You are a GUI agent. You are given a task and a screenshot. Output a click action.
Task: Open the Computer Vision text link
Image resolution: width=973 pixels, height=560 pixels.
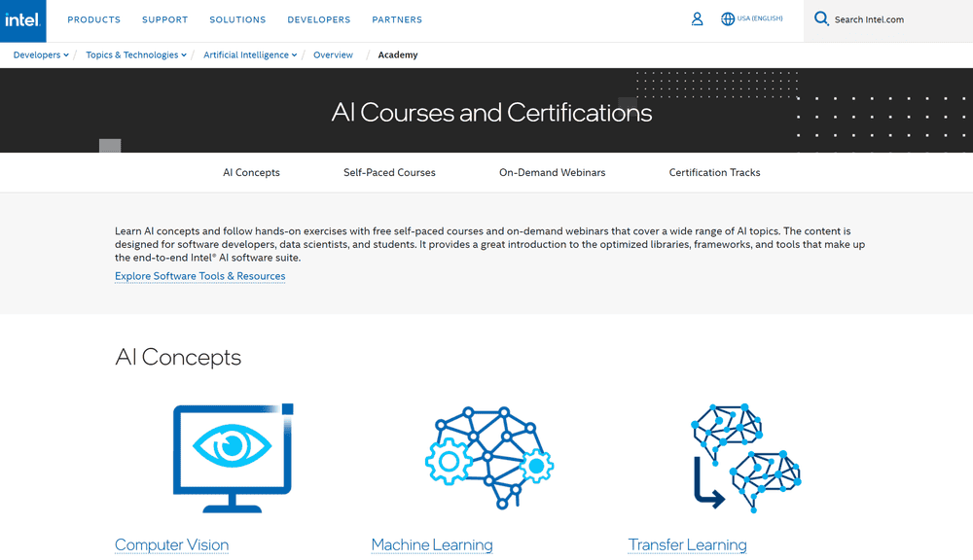coord(172,544)
